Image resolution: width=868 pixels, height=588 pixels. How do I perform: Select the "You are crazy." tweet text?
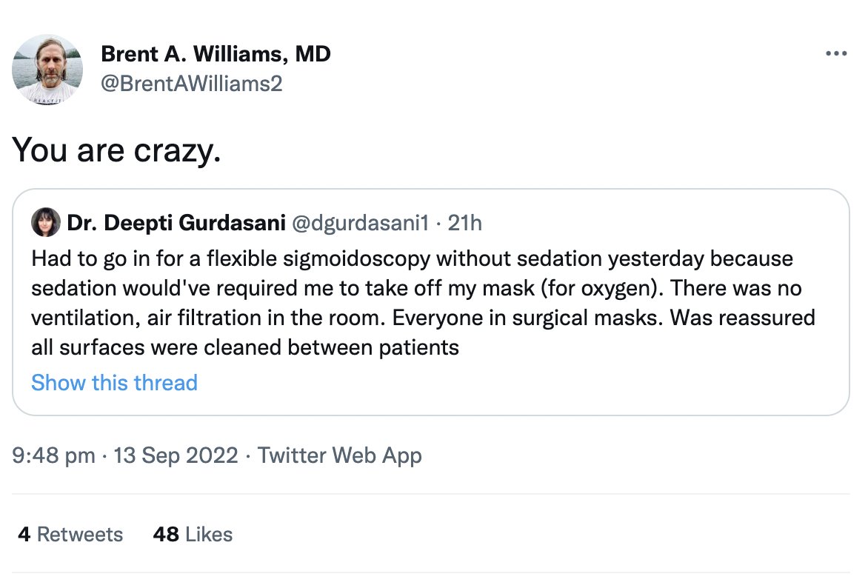[116, 150]
